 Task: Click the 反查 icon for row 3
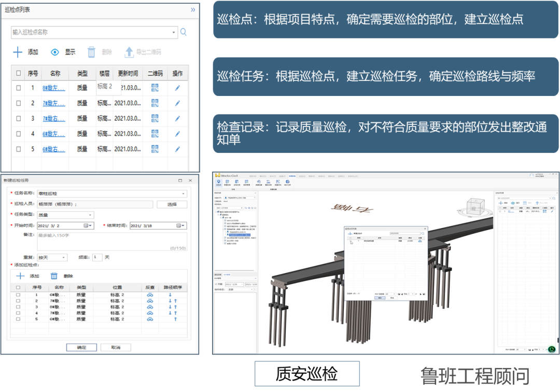click(x=150, y=307)
